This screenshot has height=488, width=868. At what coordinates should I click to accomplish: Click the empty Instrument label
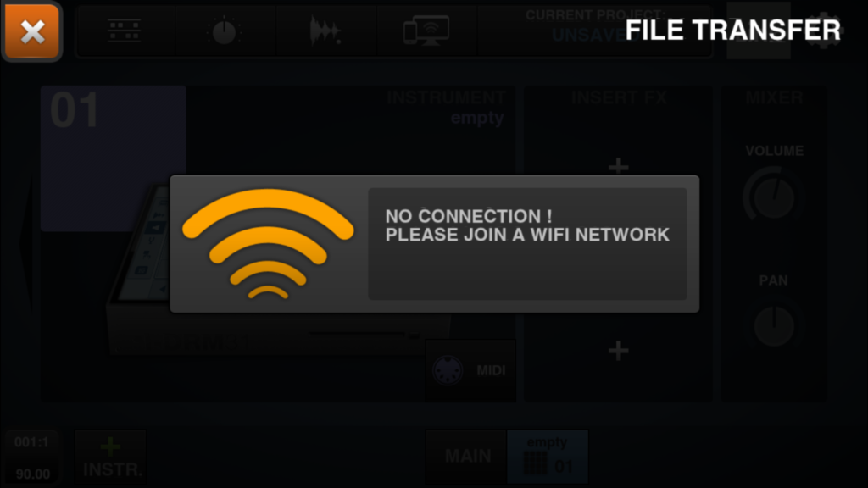point(477,118)
